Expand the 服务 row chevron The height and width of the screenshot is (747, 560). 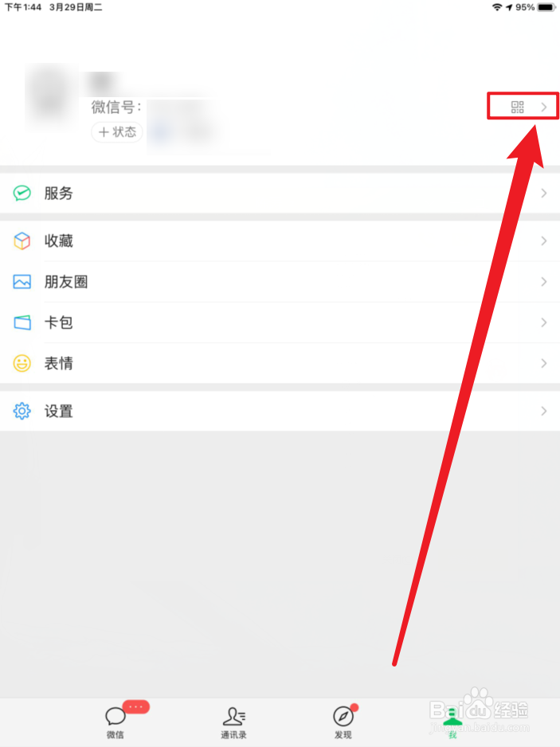tap(544, 193)
